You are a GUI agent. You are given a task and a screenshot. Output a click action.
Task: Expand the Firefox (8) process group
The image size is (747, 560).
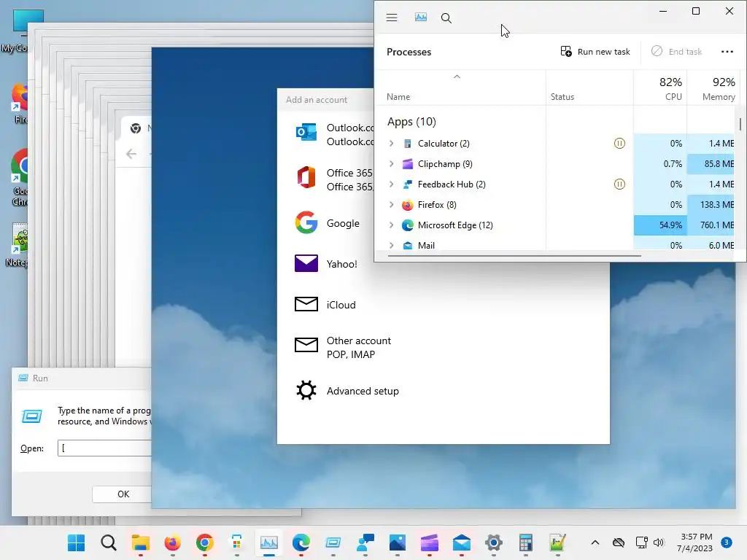[x=391, y=205]
